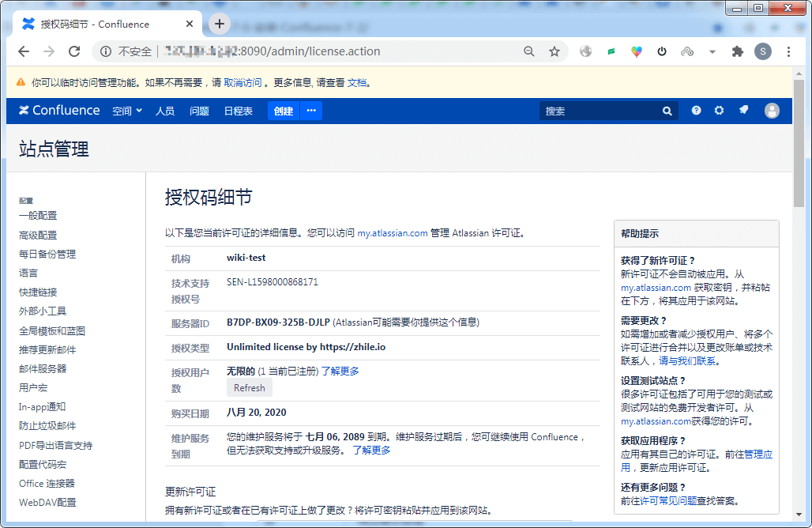
Task: Open the 日程表 menu item
Action: click(x=239, y=111)
